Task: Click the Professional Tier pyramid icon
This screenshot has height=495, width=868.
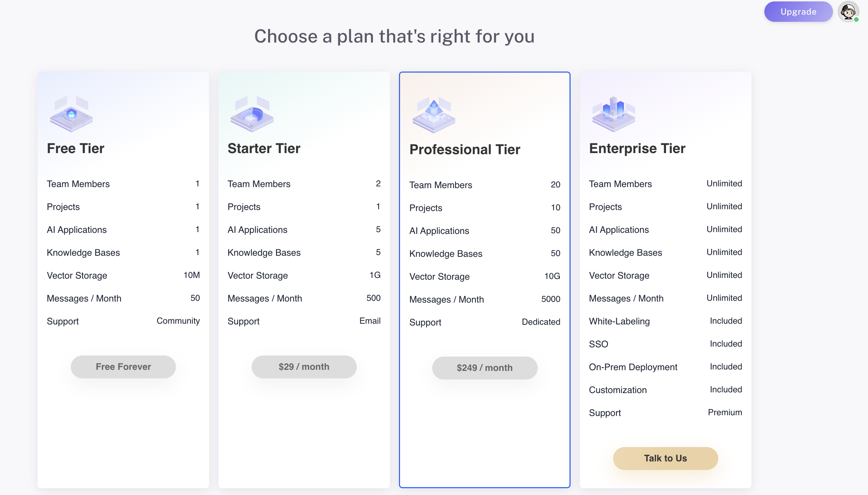Action: coord(434,115)
